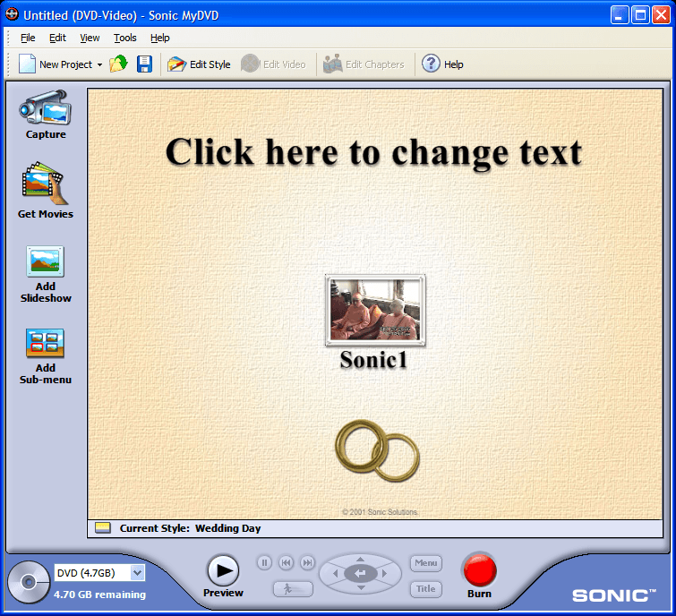Open the File menu
Screen dimensions: 676x616
coord(28,38)
